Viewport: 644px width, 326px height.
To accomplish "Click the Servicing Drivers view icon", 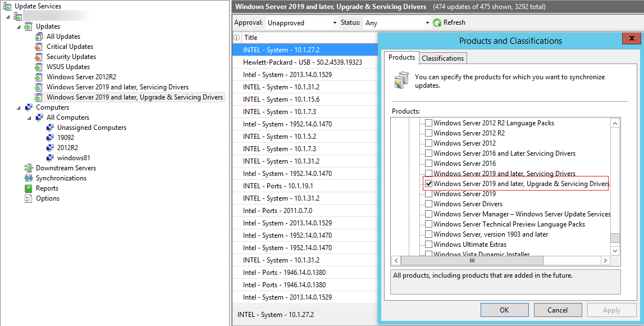I will pos(39,87).
